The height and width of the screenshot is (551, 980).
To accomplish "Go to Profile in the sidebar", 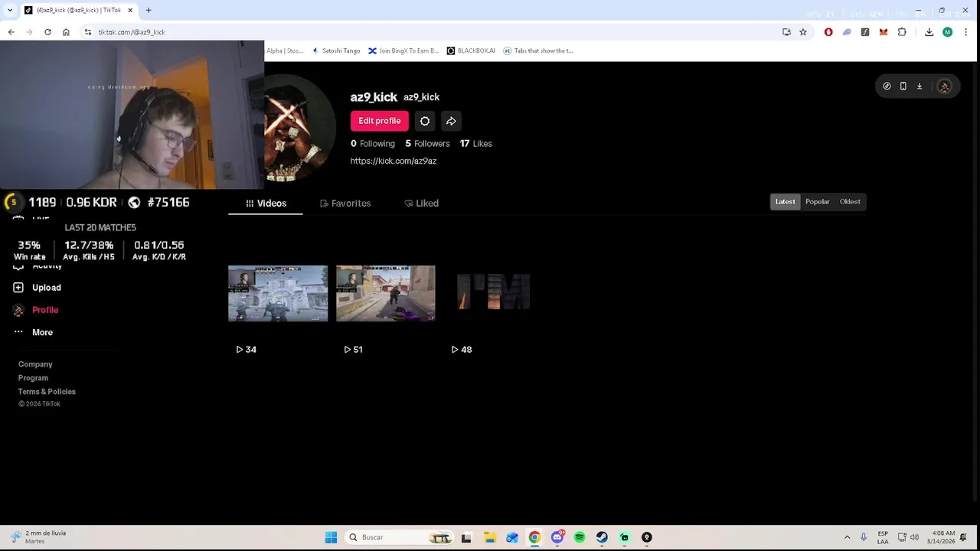I will tap(36, 310).
